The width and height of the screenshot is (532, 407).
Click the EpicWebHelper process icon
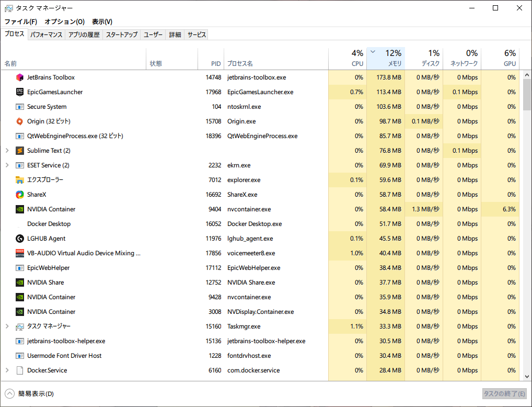tap(20, 268)
